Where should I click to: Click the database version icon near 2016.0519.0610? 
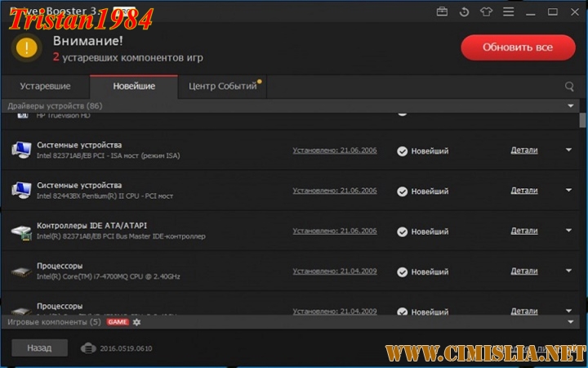click(x=88, y=348)
